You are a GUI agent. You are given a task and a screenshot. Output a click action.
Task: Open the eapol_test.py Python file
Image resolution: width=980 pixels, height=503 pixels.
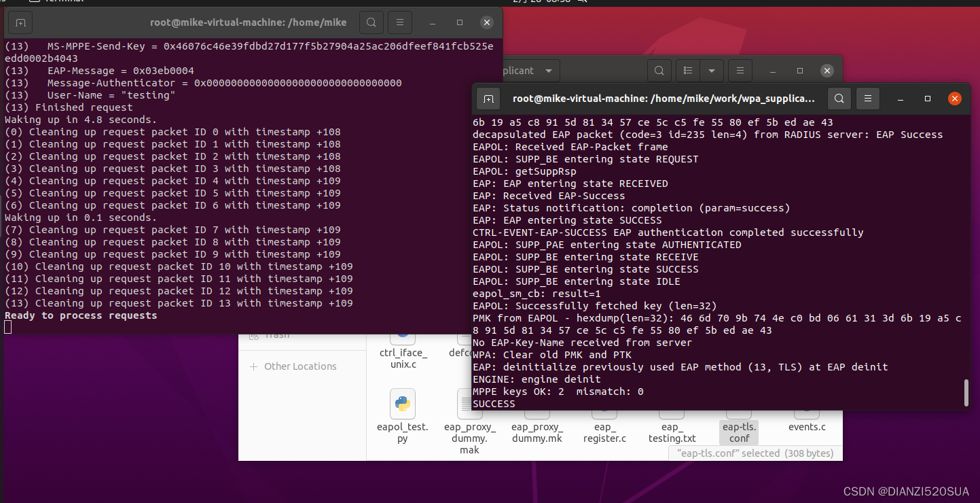click(x=402, y=404)
